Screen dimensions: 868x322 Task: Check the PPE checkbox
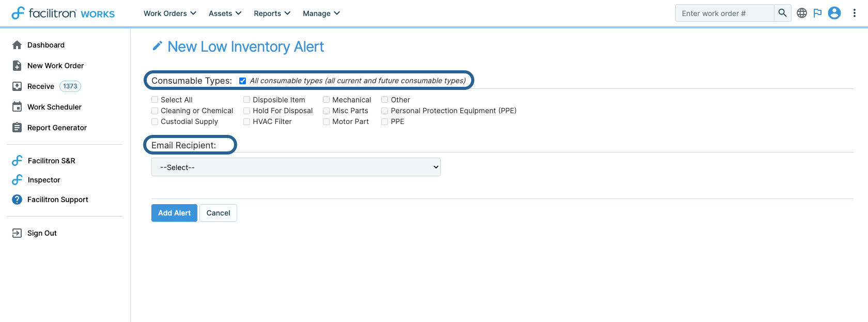tap(384, 121)
